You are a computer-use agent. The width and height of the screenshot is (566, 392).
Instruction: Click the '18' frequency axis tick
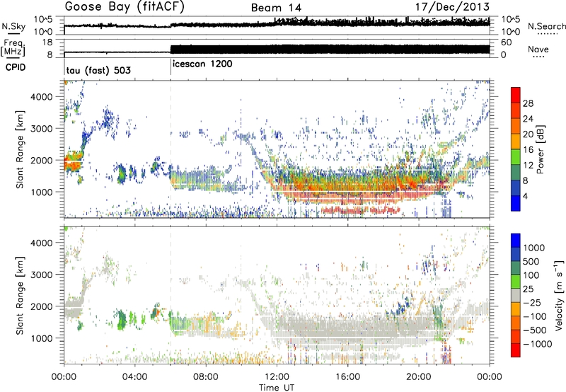click(47, 42)
